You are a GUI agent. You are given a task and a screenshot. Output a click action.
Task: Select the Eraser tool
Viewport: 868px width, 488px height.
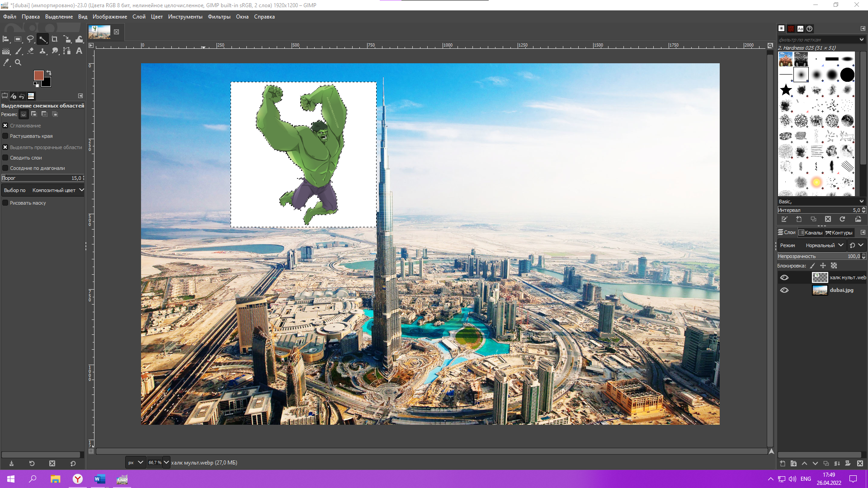[x=30, y=51]
